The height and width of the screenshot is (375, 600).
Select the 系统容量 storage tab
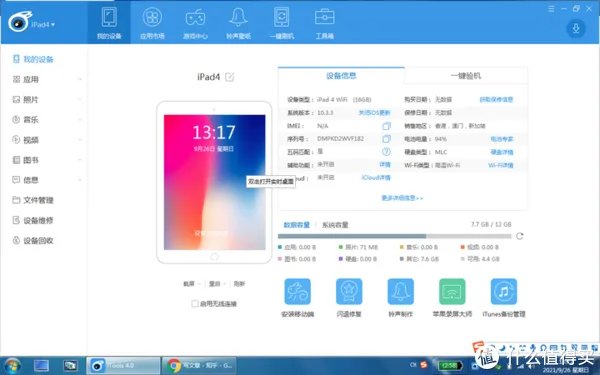tap(335, 225)
